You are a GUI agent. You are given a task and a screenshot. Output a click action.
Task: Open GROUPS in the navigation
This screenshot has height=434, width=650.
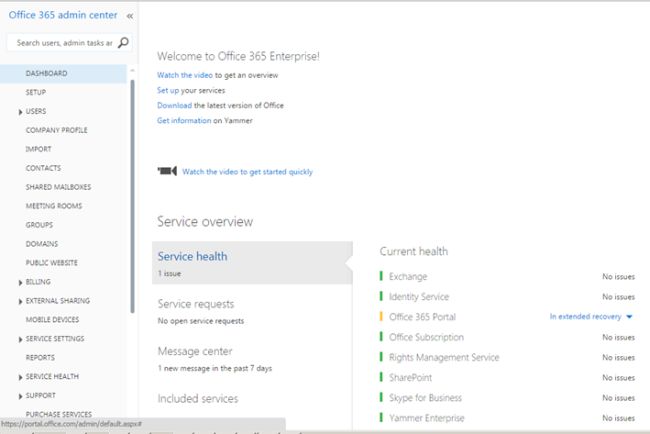(39, 225)
